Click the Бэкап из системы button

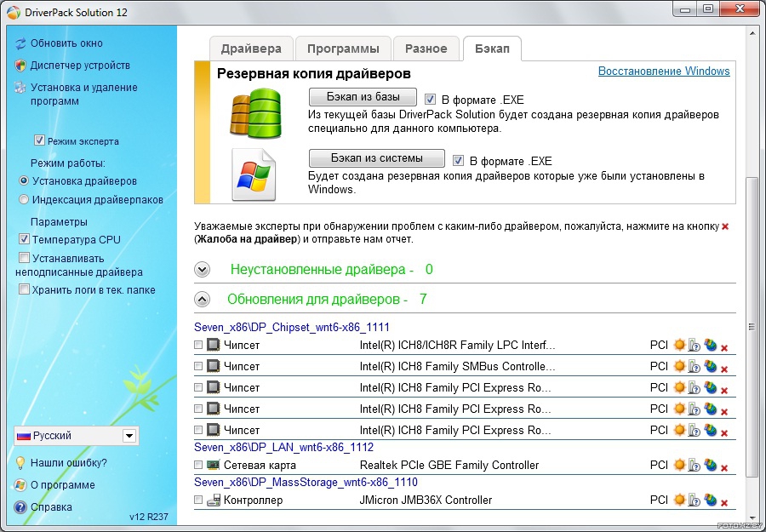(x=377, y=158)
